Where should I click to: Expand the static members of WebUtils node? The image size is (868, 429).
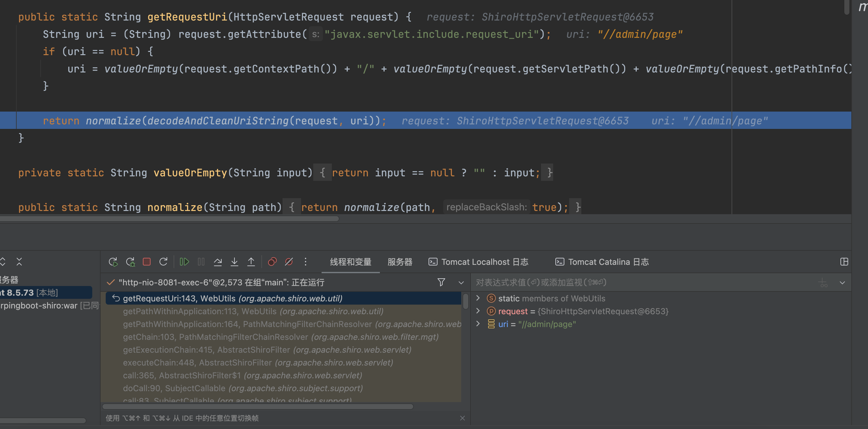click(478, 298)
